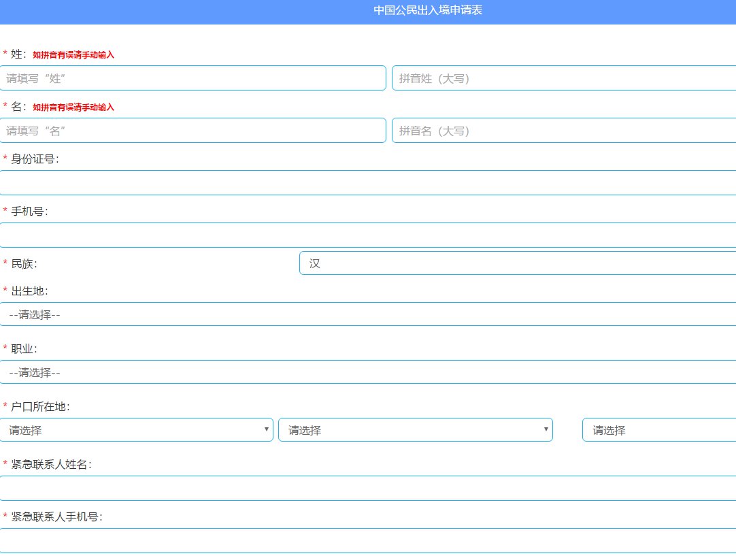
Task: Click the 姓 surname input field
Action: point(193,78)
